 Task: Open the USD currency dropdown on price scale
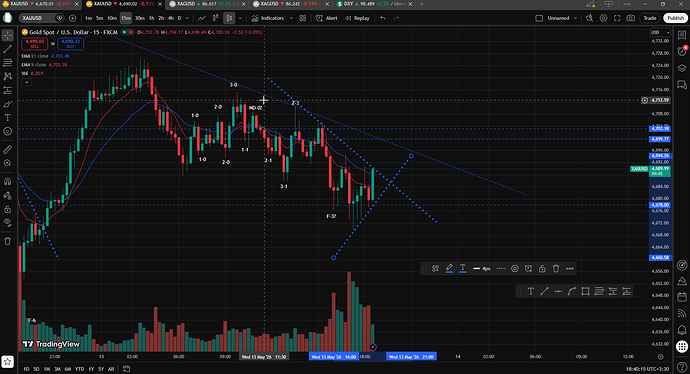coord(660,32)
